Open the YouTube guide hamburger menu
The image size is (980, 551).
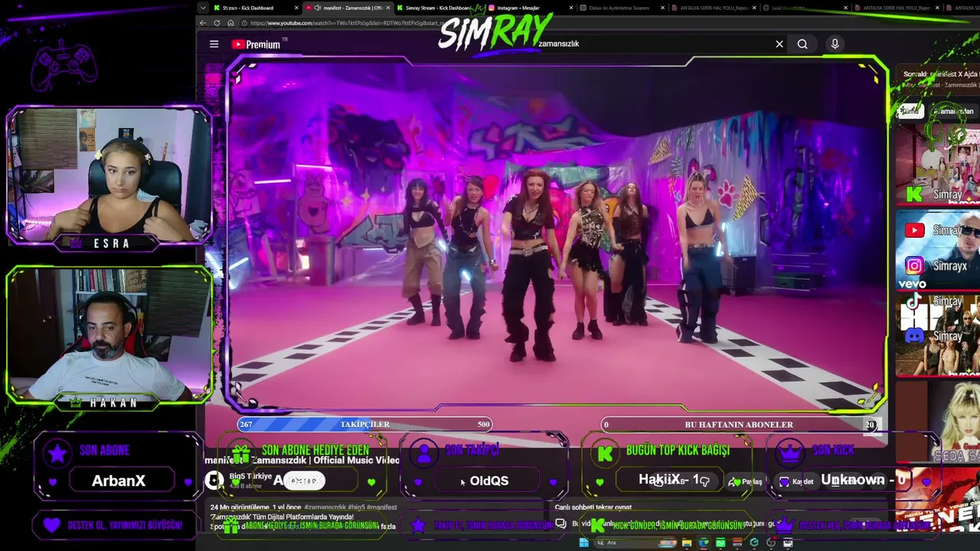(214, 44)
